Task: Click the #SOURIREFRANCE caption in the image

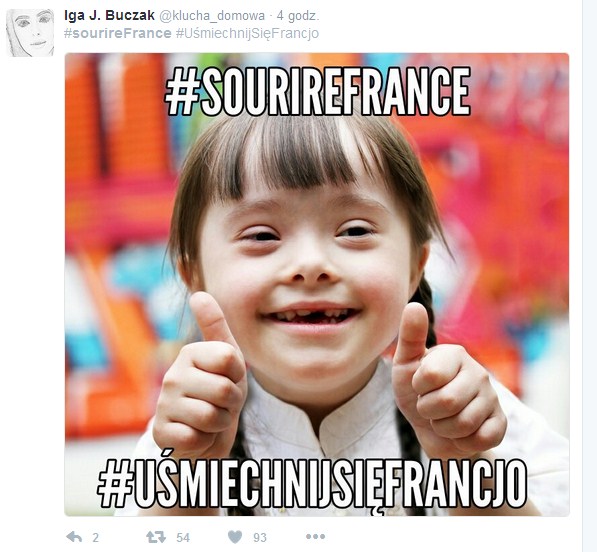Action: point(318,91)
